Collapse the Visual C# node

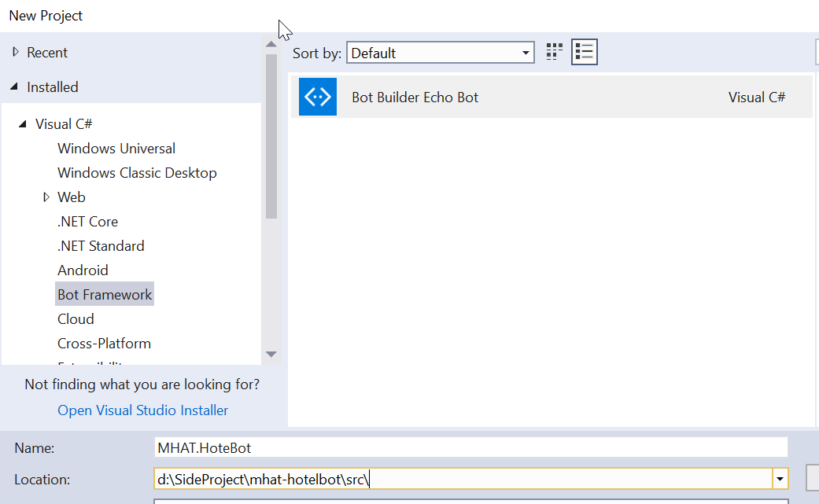click(23, 123)
